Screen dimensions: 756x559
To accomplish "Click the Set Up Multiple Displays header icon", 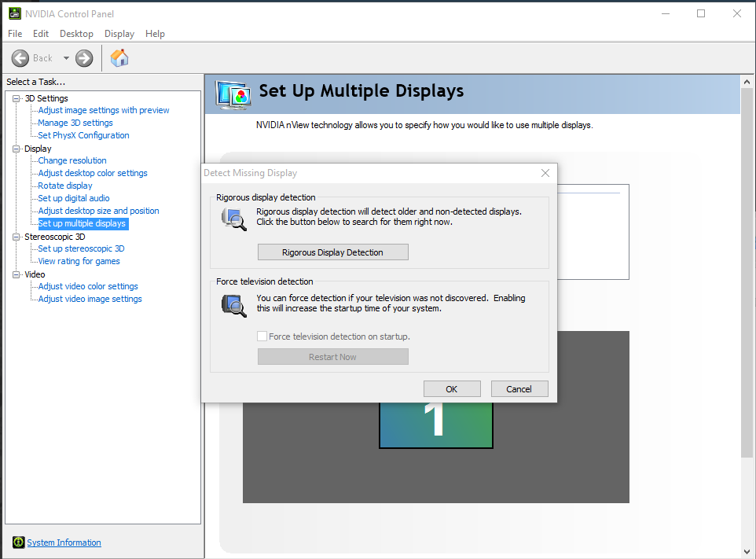I will coord(233,94).
